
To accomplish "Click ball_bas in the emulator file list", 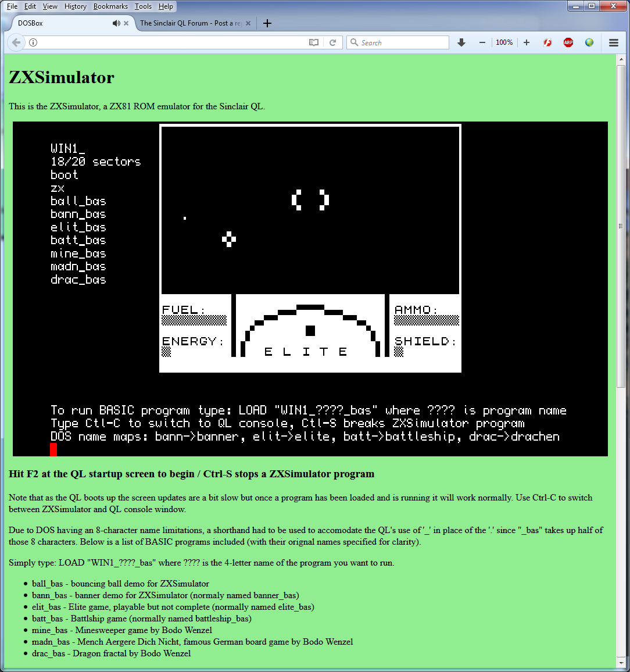I will (x=78, y=201).
